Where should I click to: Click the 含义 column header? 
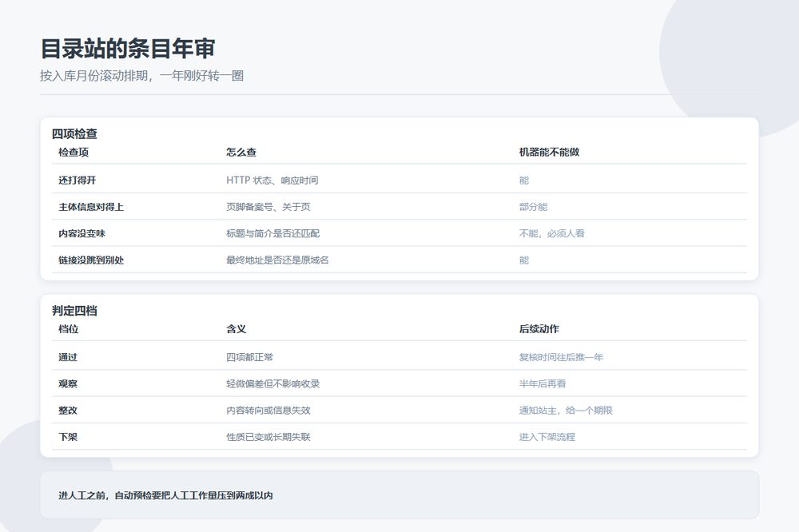tap(236, 328)
